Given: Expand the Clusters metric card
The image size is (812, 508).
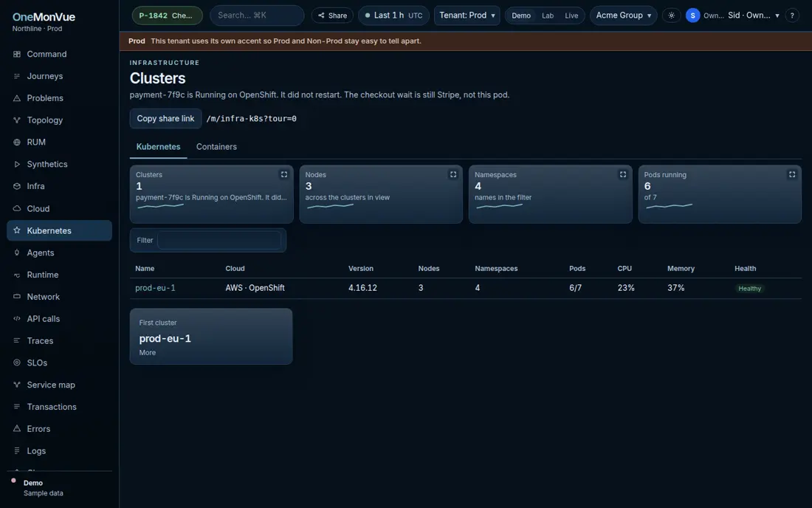Looking at the screenshot, I should pos(283,174).
